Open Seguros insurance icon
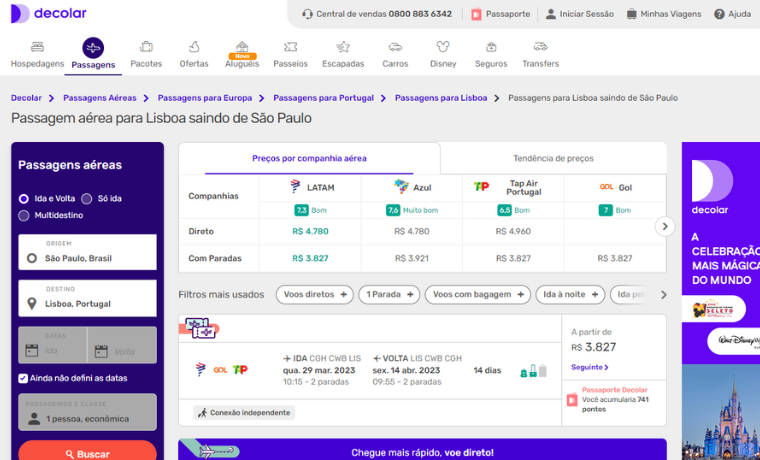 tap(491, 47)
